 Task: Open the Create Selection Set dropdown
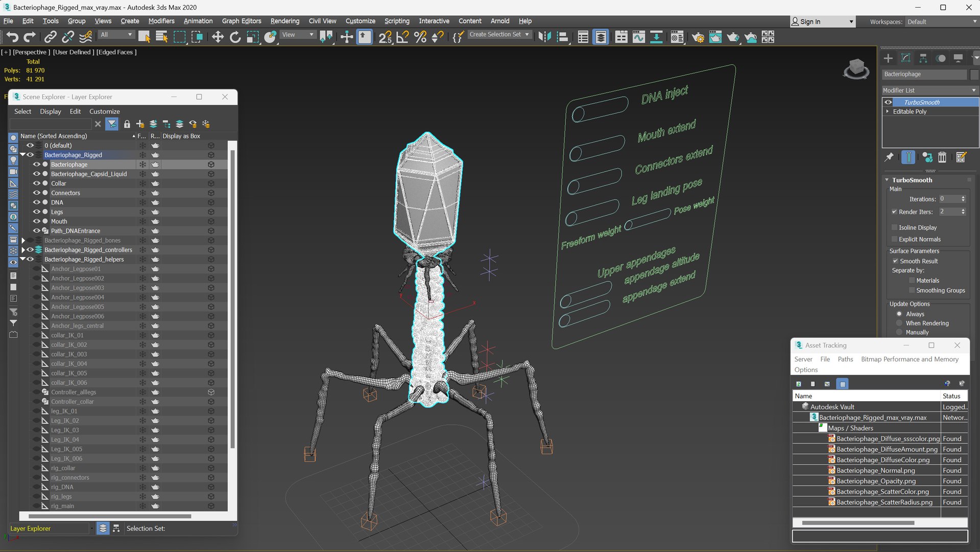[x=500, y=34]
